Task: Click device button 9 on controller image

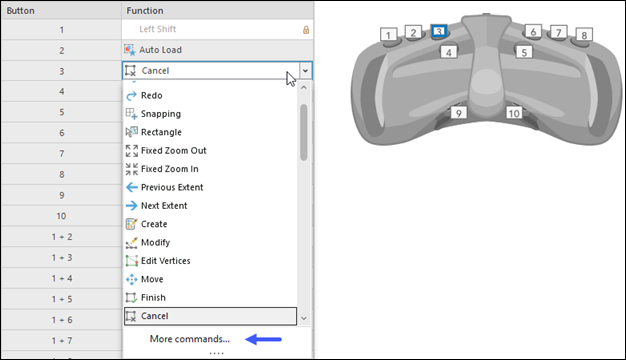Action: pyautogui.click(x=459, y=113)
